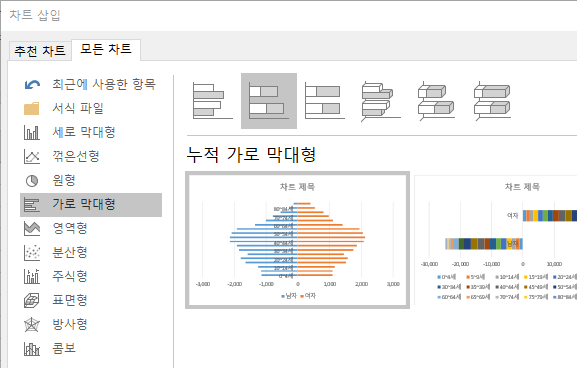Screen dimensions: 577x368
Task: Choose the 꺾은선형 chart type
Action: (x=91, y=156)
